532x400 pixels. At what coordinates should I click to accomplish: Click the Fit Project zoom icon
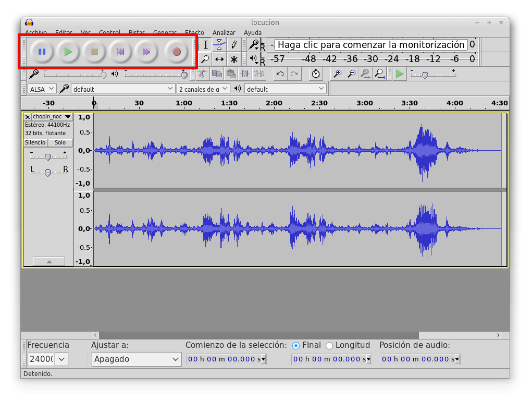click(x=380, y=74)
